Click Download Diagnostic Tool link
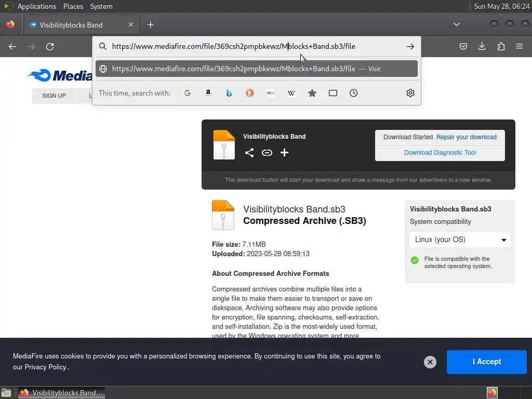532x399 pixels. [440, 153]
